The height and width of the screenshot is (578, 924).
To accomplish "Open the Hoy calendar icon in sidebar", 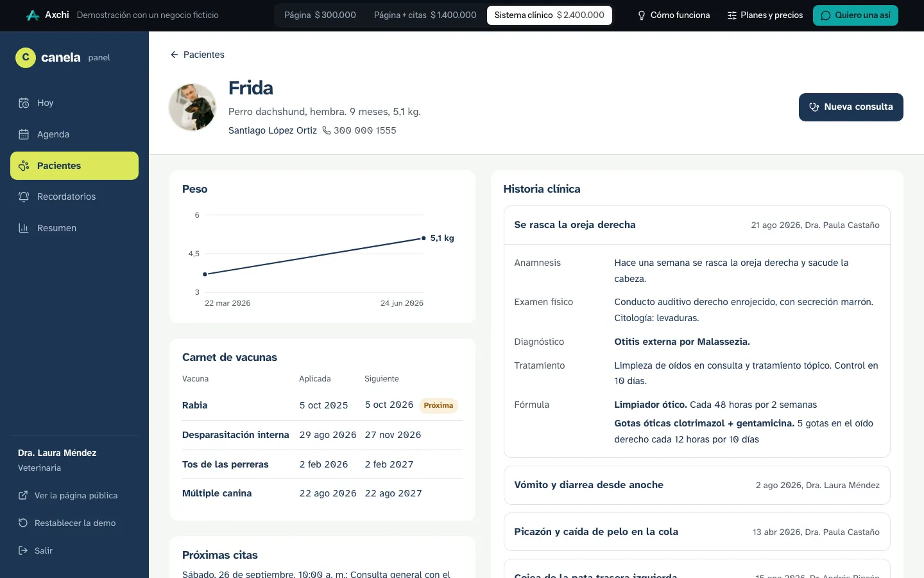I will 24,103.
